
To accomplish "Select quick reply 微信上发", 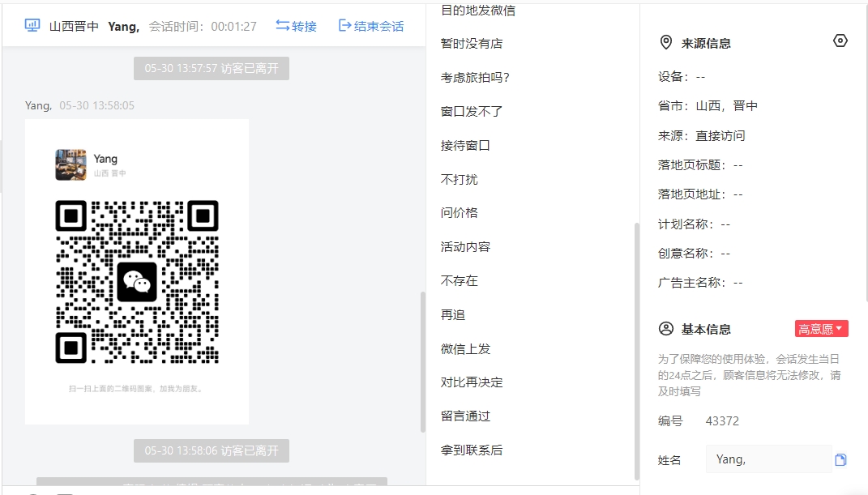I will (465, 349).
